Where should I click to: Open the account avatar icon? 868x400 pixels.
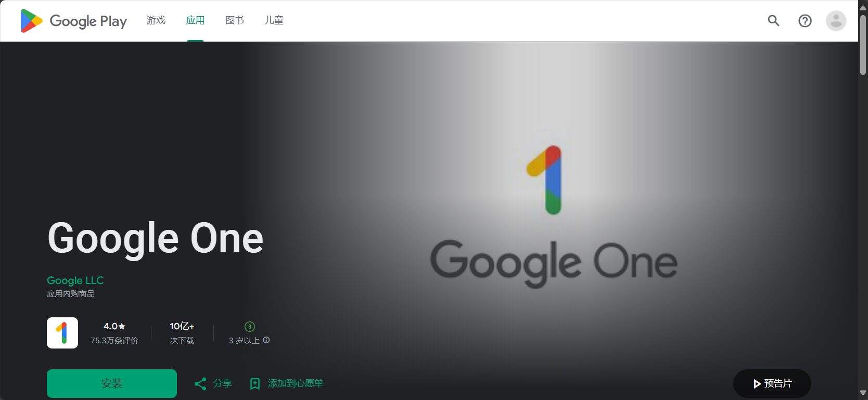click(836, 21)
